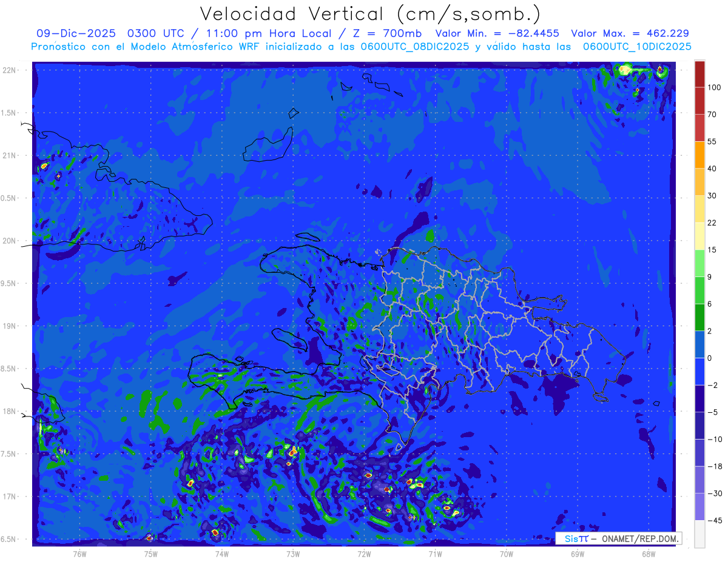Click the "70" value on the color scale
The height and width of the screenshot is (562, 728).
point(712,114)
